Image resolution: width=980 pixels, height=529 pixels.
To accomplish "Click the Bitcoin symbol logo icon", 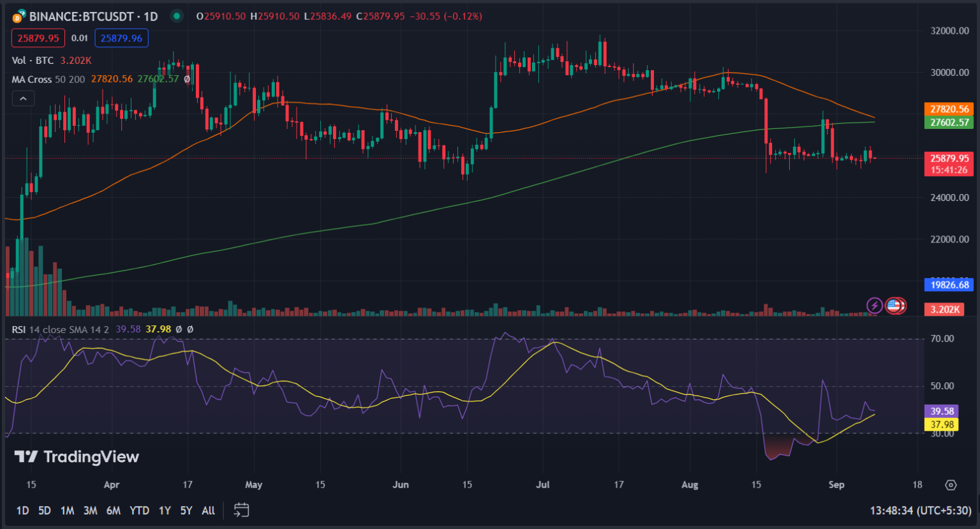I will (19, 17).
